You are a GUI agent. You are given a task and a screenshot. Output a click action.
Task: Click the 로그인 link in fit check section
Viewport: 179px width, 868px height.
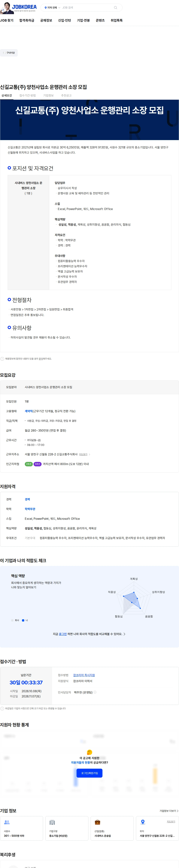pos(63,634)
